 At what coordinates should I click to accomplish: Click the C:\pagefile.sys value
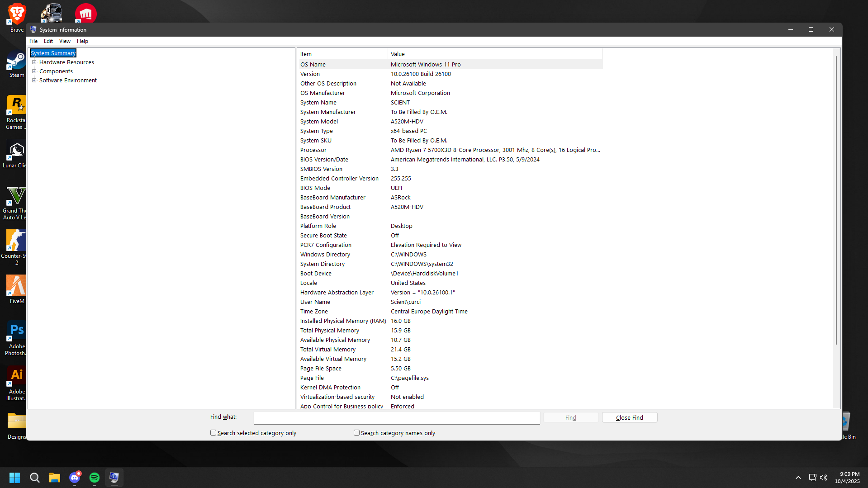coord(410,378)
